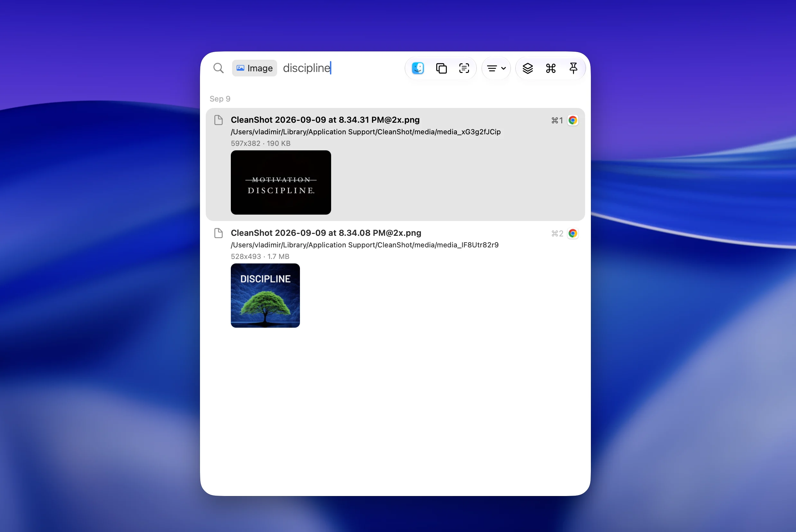Click the 597x382 · 190 KB size text

(261, 143)
